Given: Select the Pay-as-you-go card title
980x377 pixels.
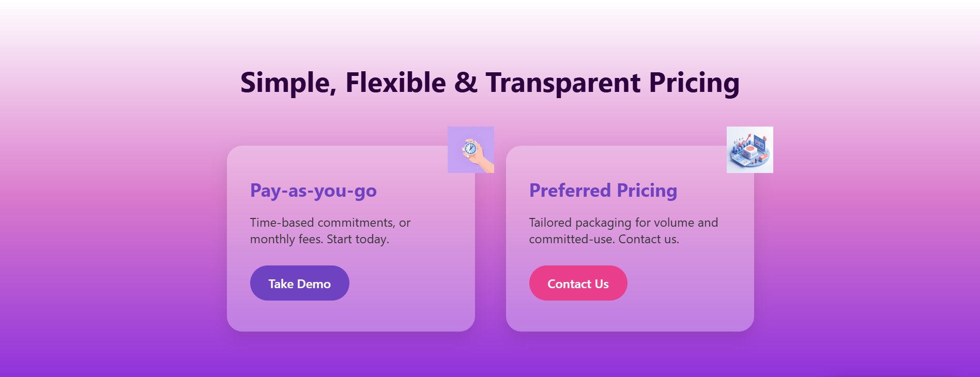Looking at the screenshot, I should [x=313, y=191].
